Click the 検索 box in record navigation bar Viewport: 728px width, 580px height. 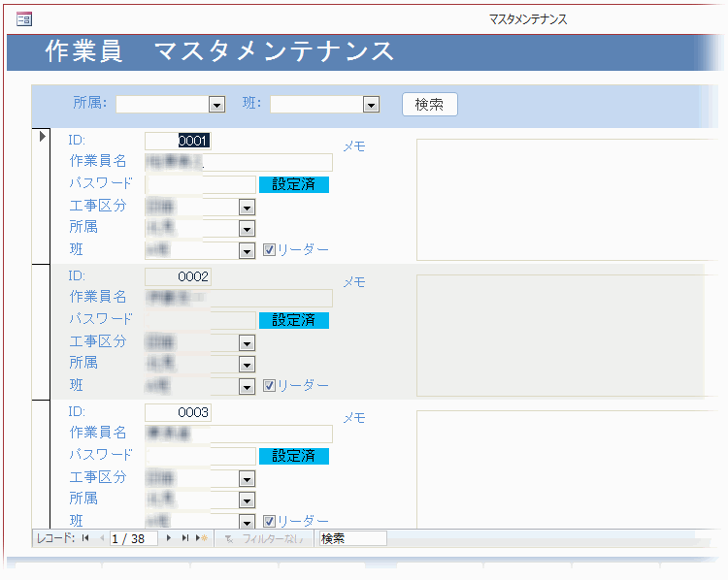point(351,538)
